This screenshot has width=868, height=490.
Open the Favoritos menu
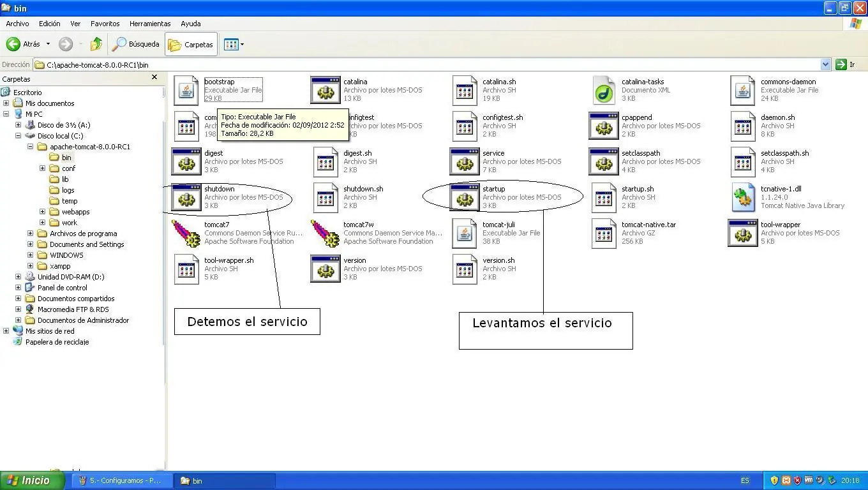(105, 24)
